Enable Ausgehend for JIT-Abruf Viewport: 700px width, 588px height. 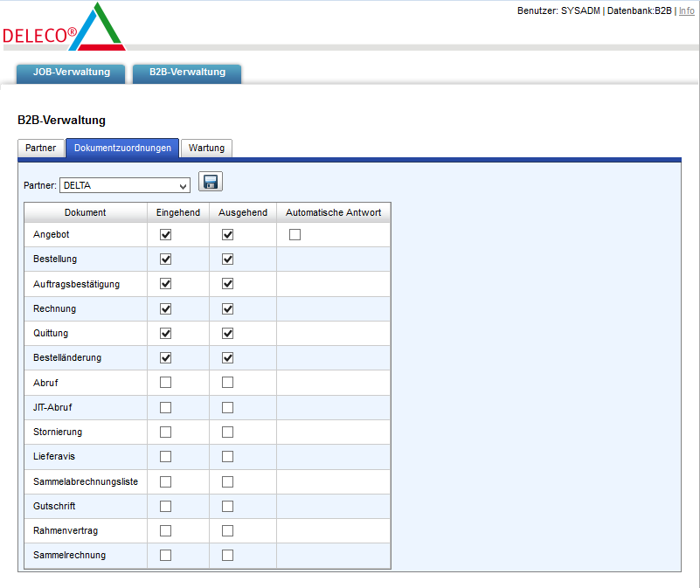click(228, 407)
